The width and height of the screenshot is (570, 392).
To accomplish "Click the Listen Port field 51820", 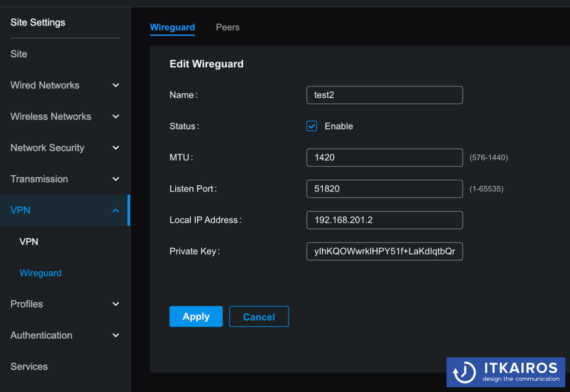I will [x=385, y=189].
